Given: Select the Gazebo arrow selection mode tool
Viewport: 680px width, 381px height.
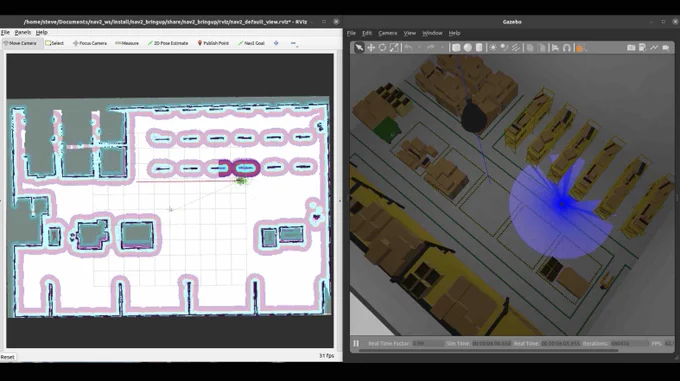Looking at the screenshot, I should (359, 48).
